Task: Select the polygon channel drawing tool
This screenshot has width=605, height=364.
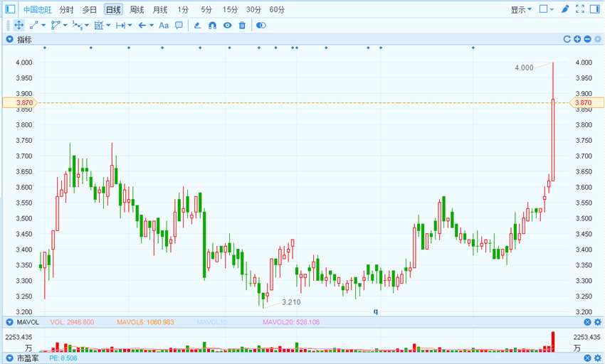Action: [x=56, y=26]
